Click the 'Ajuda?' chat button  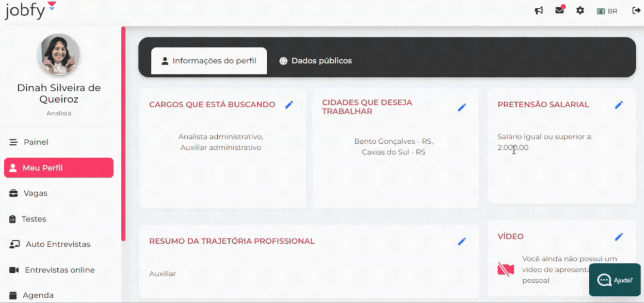pyautogui.click(x=615, y=280)
